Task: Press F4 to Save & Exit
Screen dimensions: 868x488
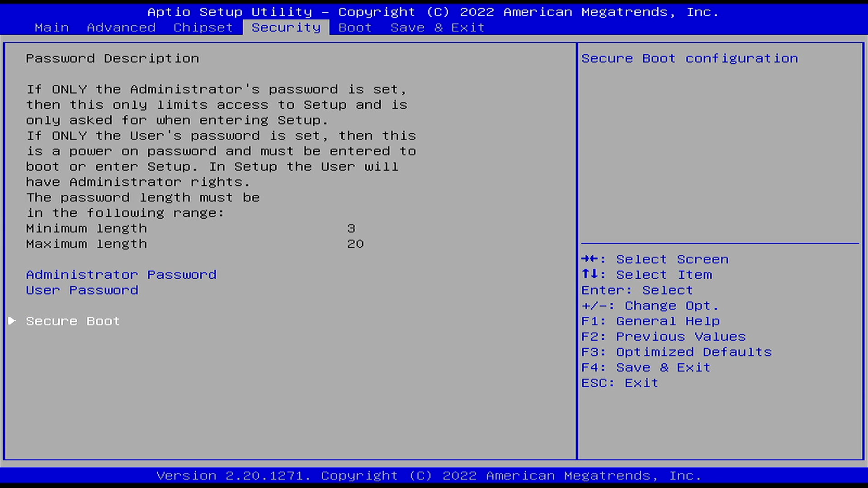Action: click(646, 367)
